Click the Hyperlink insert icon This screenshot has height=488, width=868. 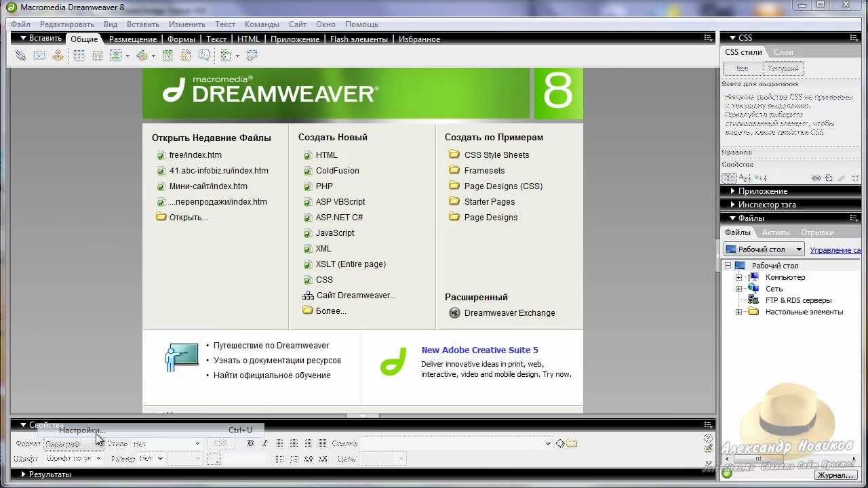coord(20,56)
